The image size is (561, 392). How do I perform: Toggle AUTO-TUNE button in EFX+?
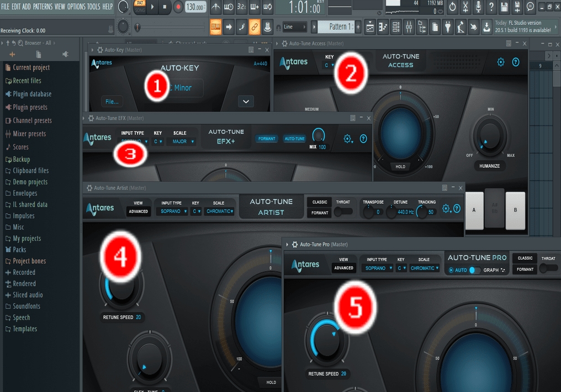[294, 139]
